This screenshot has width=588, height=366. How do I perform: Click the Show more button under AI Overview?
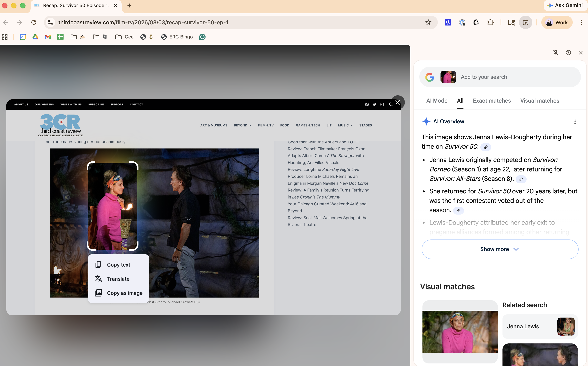click(x=499, y=249)
